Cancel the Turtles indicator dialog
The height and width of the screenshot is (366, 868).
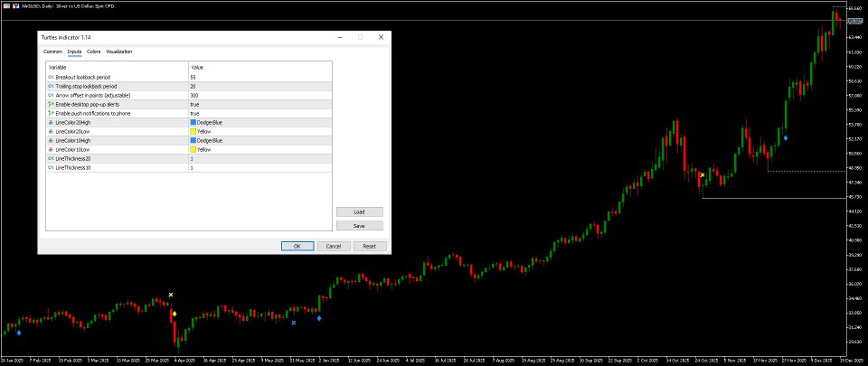coord(334,246)
